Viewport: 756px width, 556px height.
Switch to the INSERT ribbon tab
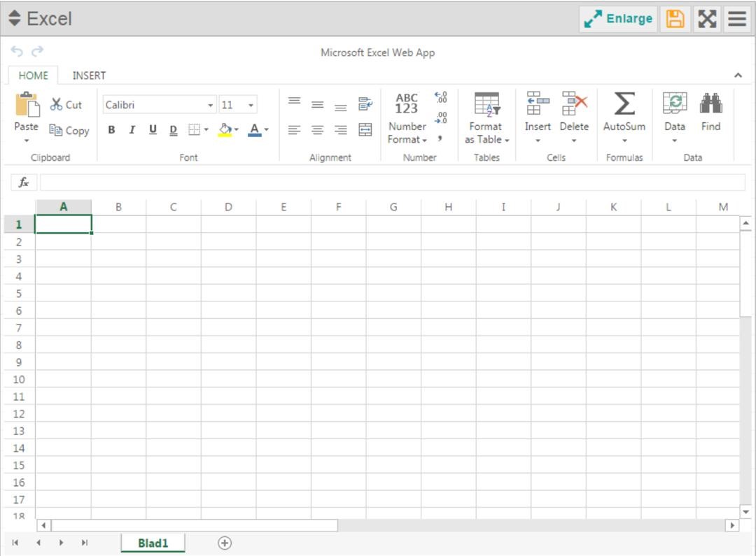tap(89, 76)
